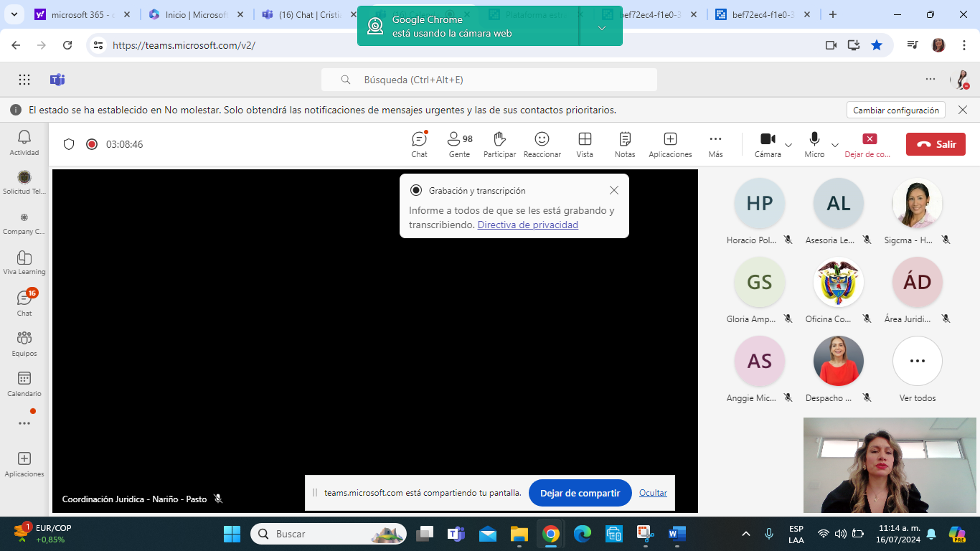Open Aplicaciones store in sidebar
This screenshot has width=980, height=551.
[24, 463]
